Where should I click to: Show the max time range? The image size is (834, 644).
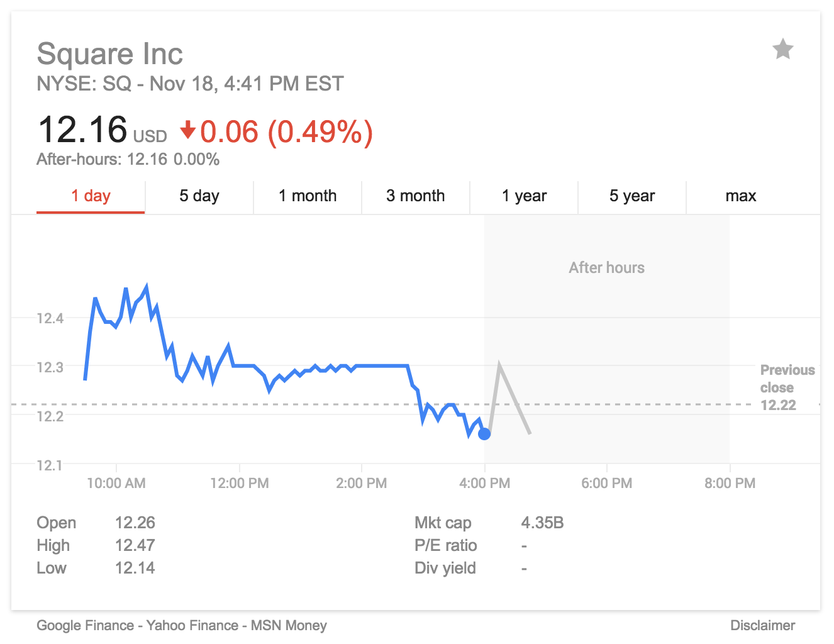coord(740,196)
